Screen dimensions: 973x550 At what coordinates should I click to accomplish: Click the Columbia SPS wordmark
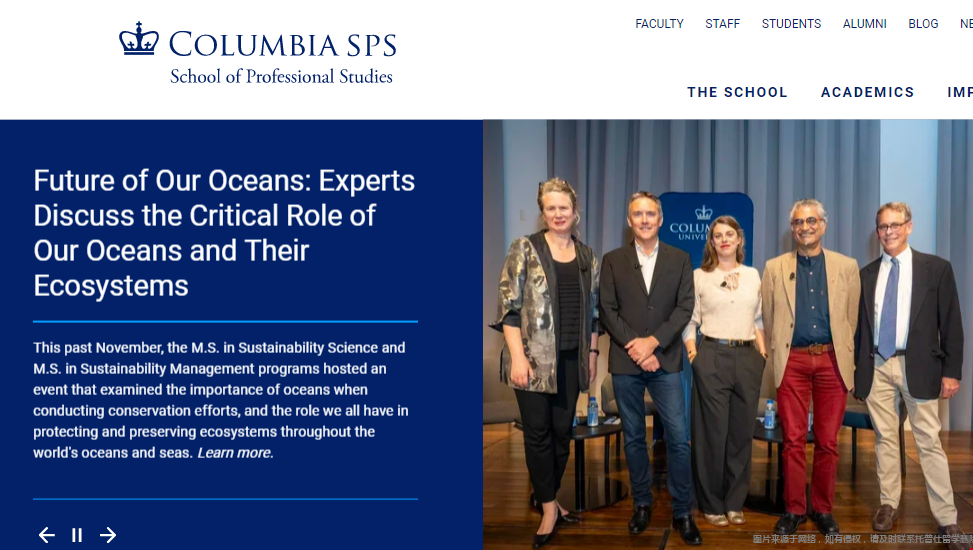coord(282,45)
